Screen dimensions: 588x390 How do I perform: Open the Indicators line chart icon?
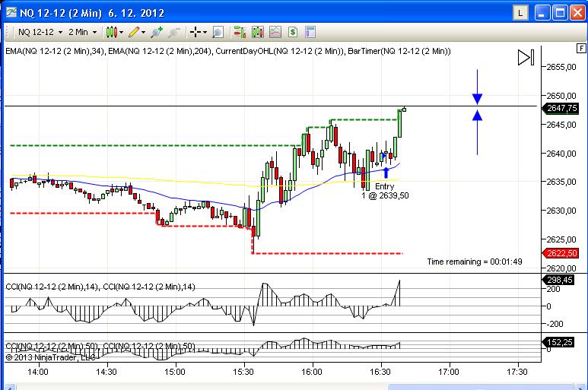(x=275, y=32)
